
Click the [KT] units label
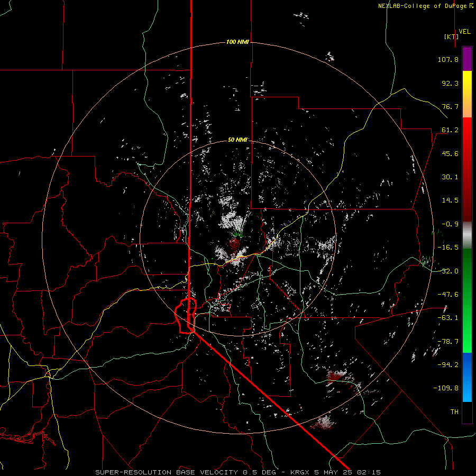click(451, 36)
